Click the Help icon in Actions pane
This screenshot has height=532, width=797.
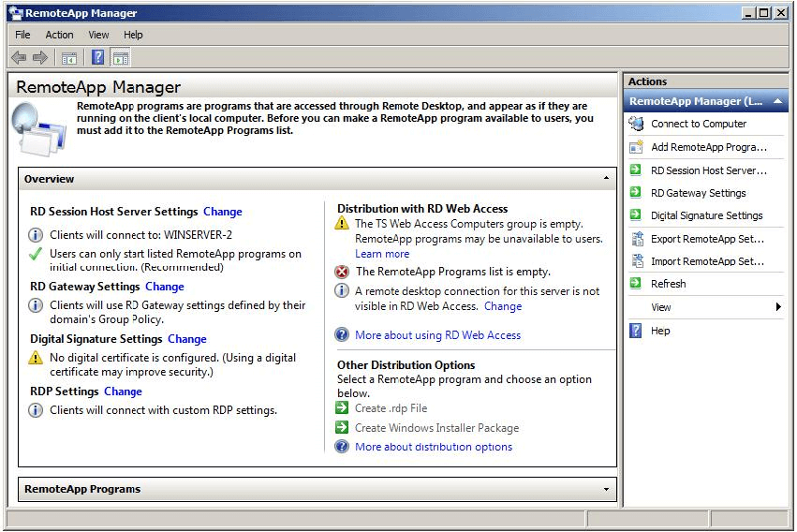[636, 331]
